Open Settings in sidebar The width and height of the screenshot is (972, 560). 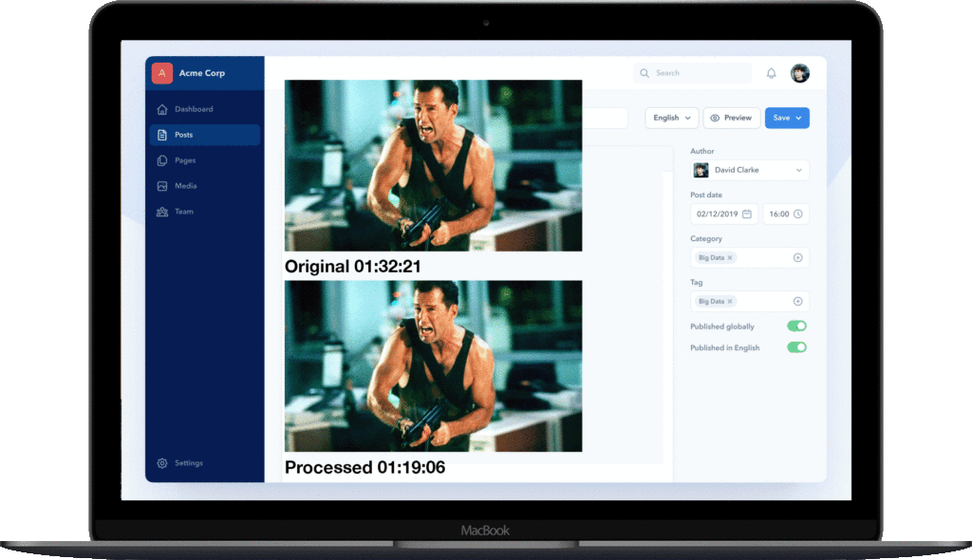[205, 463]
